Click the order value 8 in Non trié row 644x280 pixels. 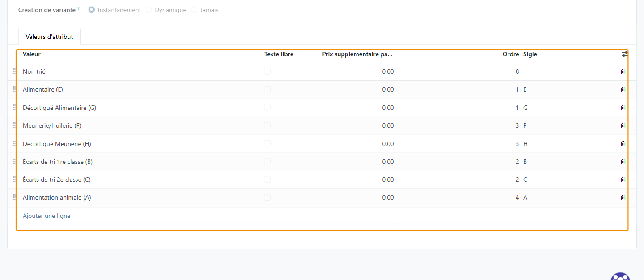point(517,71)
